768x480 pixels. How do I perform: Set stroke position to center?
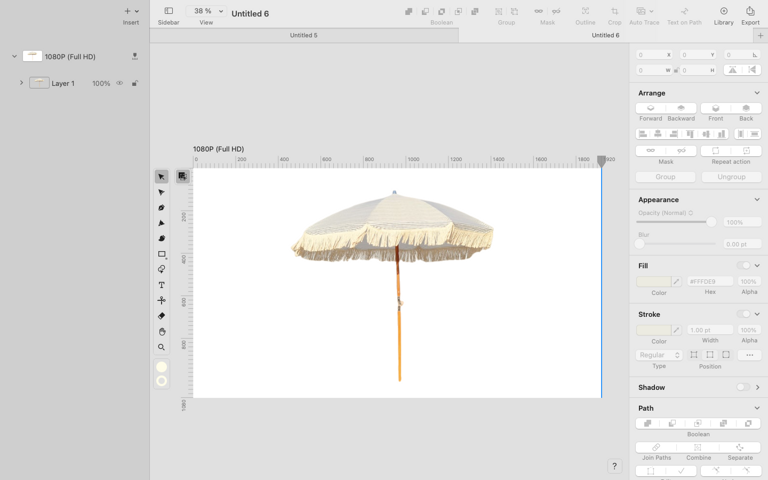(x=710, y=355)
